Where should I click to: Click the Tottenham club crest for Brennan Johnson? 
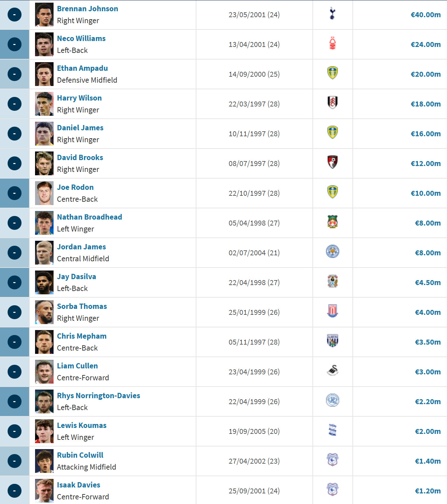[332, 14]
